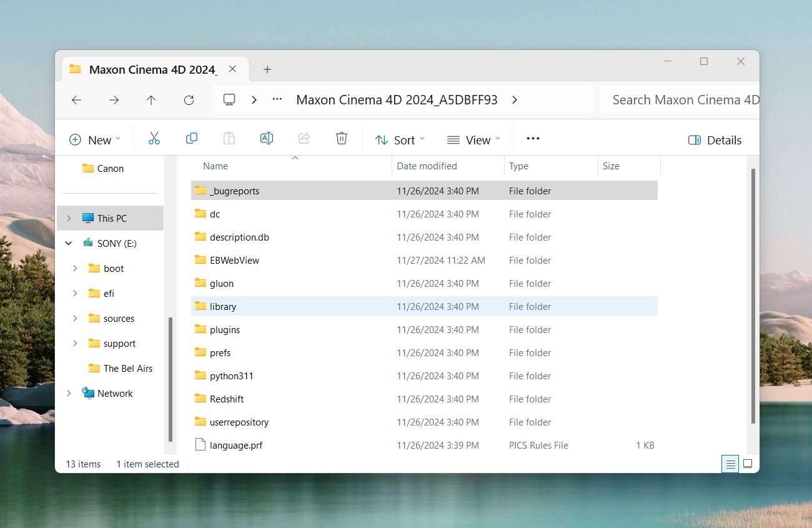Click the This PC computer icon
812x528 pixels.
point(88,218)
